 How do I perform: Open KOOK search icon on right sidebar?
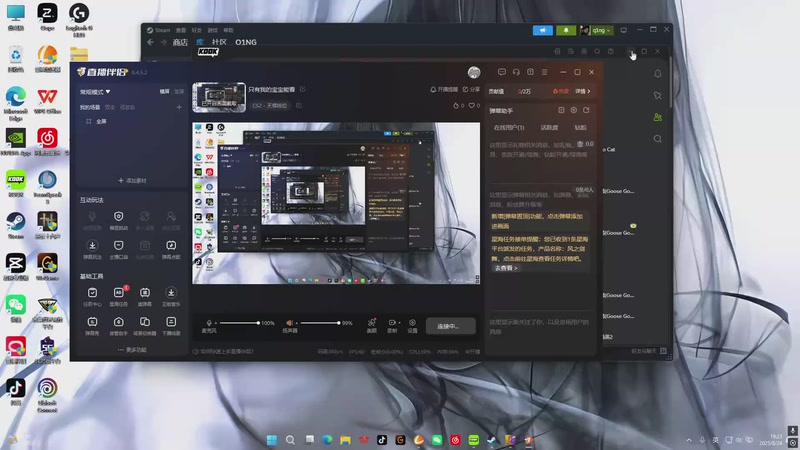coord(658,139)
